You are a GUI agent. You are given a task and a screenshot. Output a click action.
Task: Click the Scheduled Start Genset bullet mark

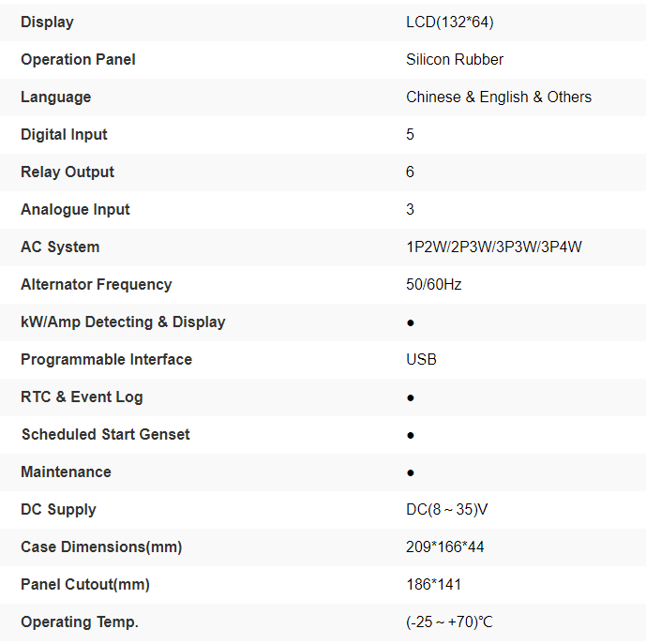[411, 435]
